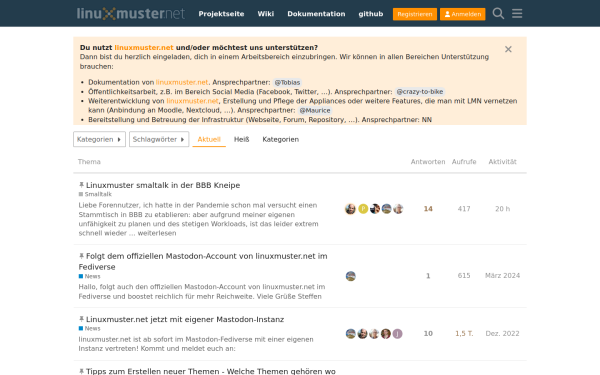Click reply count 10 for Mastodon-Instanz
Screen dimensions: 600x375
(x=428, y=334)
